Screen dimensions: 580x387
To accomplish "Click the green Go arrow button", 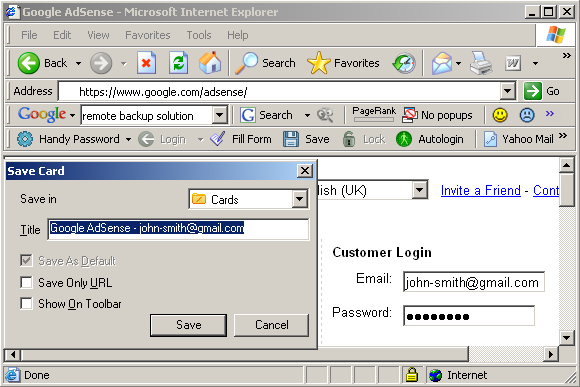I will [533, 91].
